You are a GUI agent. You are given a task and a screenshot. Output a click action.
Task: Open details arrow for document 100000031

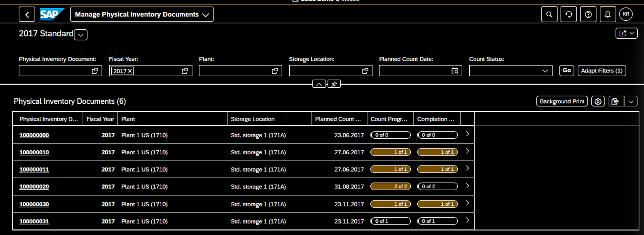[x=467, y=221]
